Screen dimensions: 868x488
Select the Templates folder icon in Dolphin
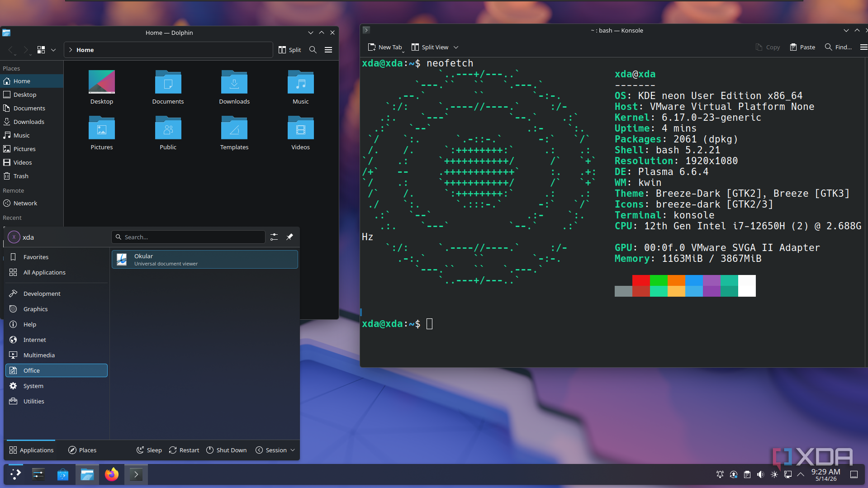234,128
